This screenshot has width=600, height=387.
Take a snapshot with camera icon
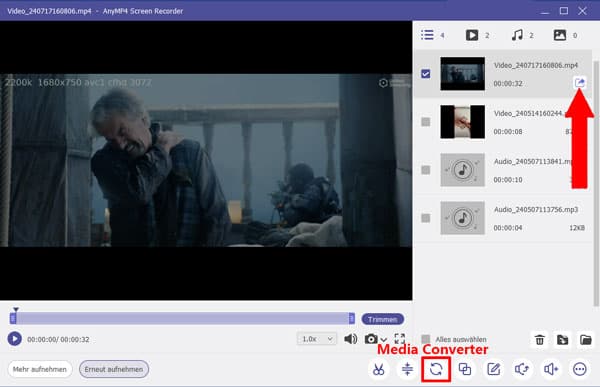370,339
